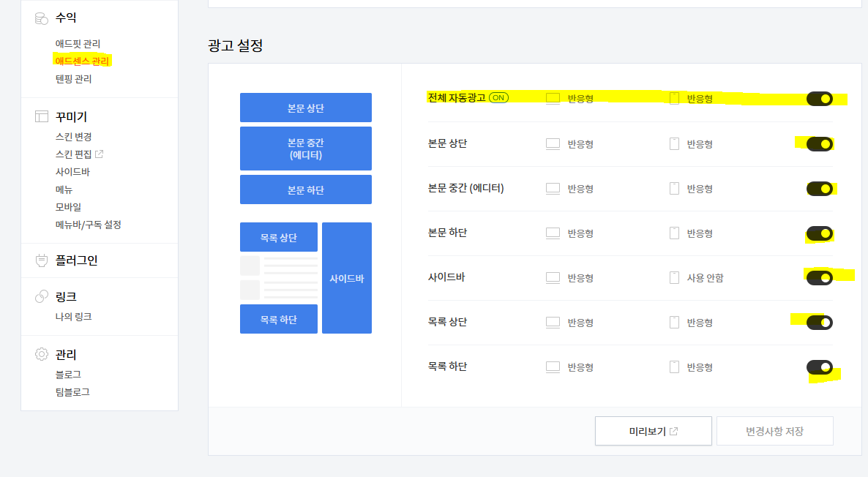Viewport: 868px width, 477px height.
Task: Click the 꾸미기 layout icon in sidebar
Action: pyautogui.click(x=42, y=116)
